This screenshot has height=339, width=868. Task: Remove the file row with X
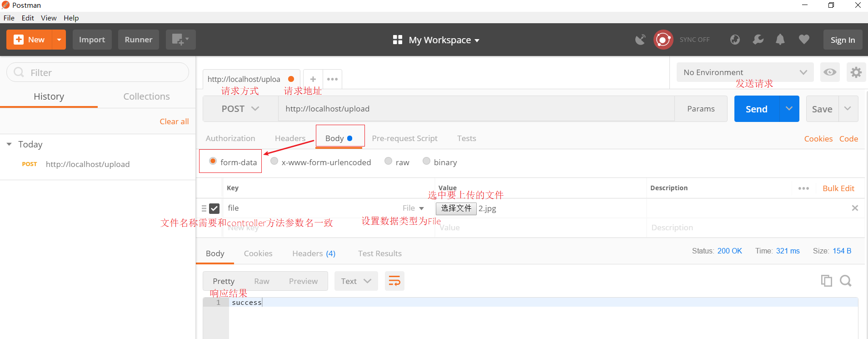855,208
